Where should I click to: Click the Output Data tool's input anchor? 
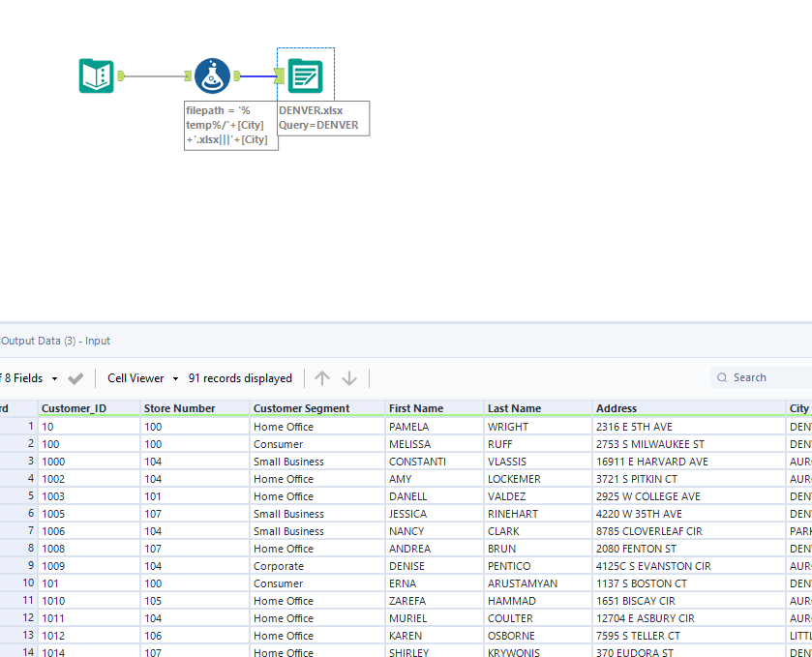click(280, 75)
